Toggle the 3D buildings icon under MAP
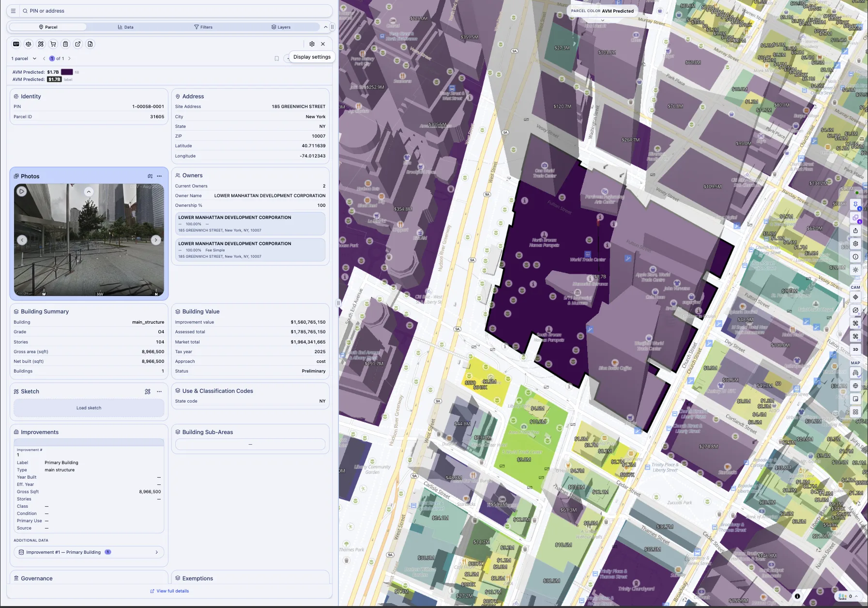Viewport: 868px width, 608px height. click(855, 373)
